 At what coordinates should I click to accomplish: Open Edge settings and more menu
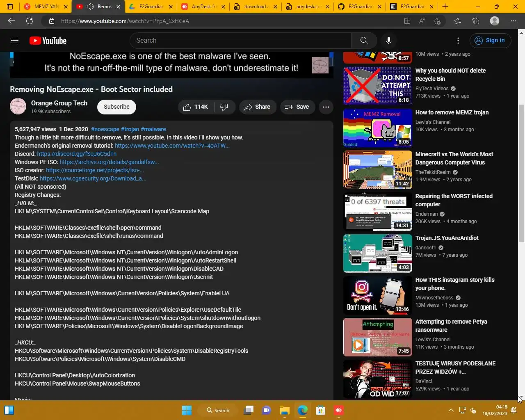tap(514, 21)
